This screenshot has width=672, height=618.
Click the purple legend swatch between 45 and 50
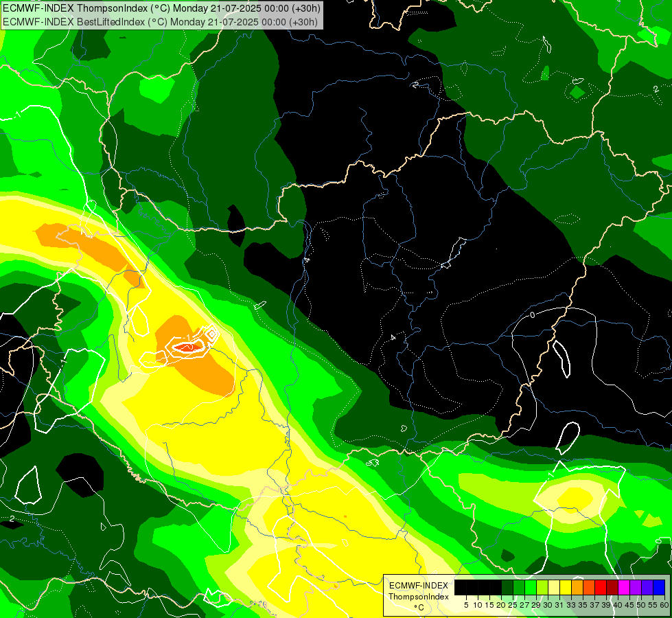pyautogui.click(x=635, y=587)
